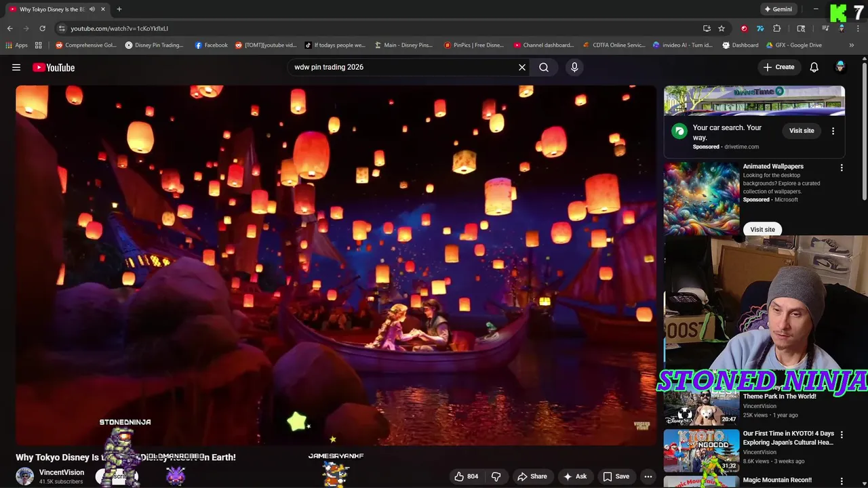This screenshot has width=868, height=488.
Task: Open the Magic Mountain Recon!! video title
Action: click(777, 480)
